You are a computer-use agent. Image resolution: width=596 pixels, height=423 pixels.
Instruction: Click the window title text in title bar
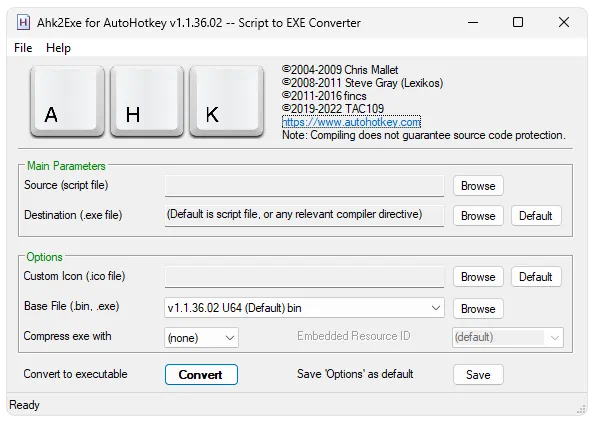[198, 23]
